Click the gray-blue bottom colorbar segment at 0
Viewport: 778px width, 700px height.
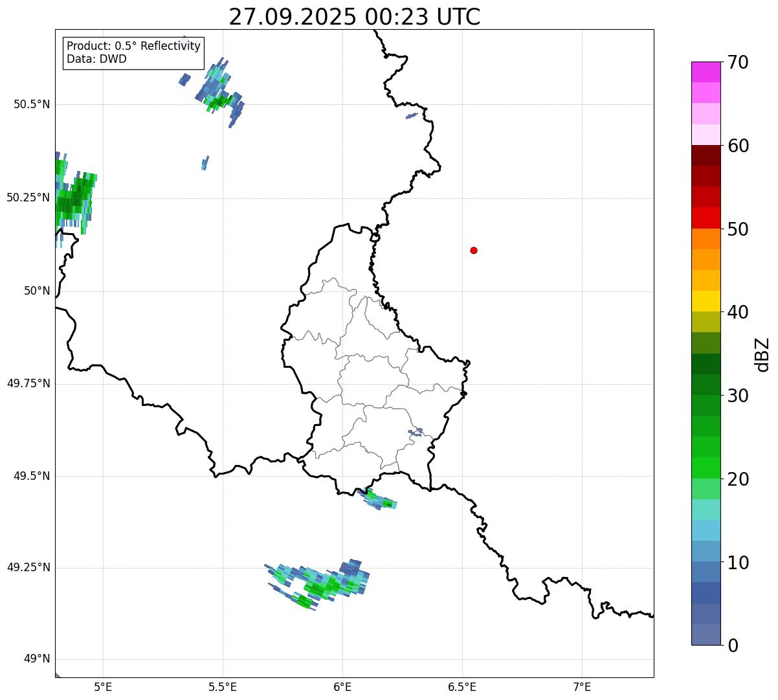[x=706, y=635]
